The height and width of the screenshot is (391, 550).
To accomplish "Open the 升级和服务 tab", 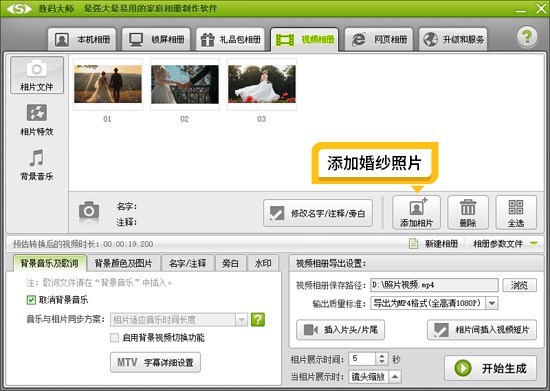I will click(x=453, y=39).
